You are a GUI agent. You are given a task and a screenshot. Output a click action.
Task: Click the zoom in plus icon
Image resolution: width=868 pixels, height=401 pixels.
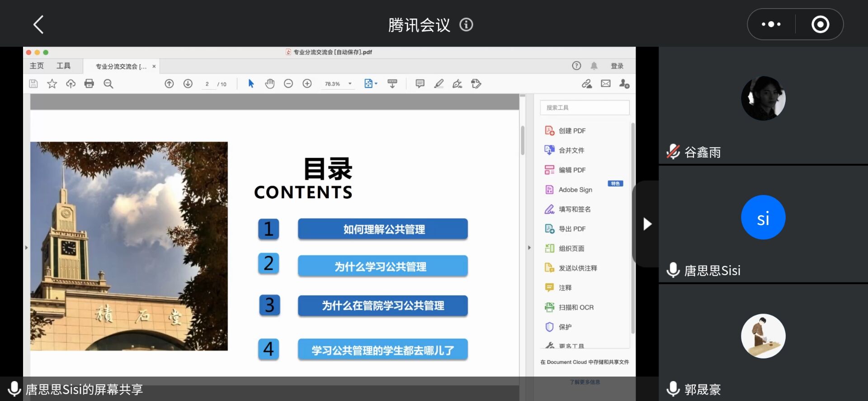tap(307, 84)
